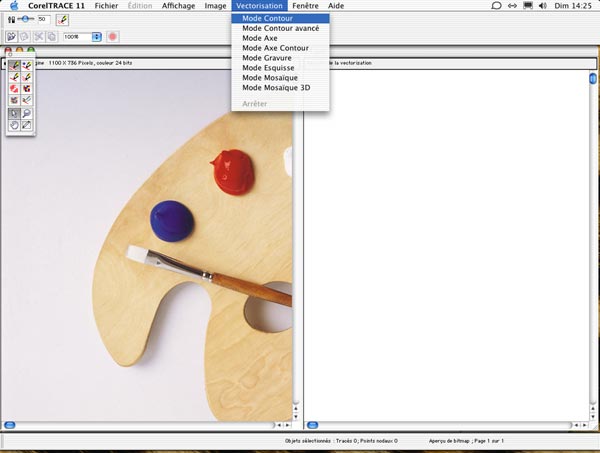Select Mode Esquisse in the dropdown menu
Viewport: 600px width, 453px height.
(x=268, y=67)
